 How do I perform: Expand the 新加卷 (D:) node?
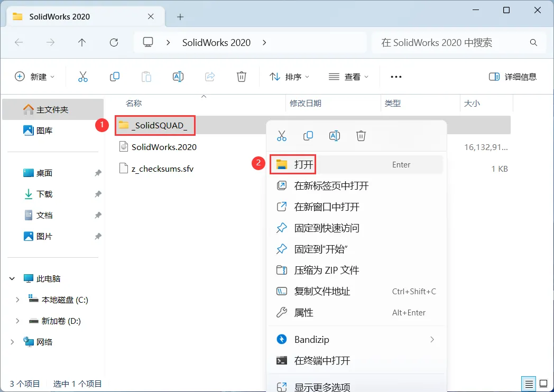click(x=17, y=321)
